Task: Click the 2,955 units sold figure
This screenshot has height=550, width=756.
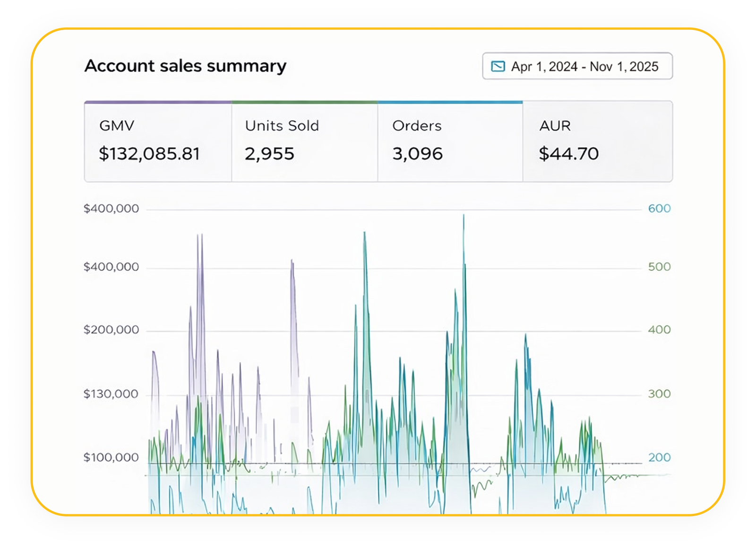Action: click(x=269, y=154)
